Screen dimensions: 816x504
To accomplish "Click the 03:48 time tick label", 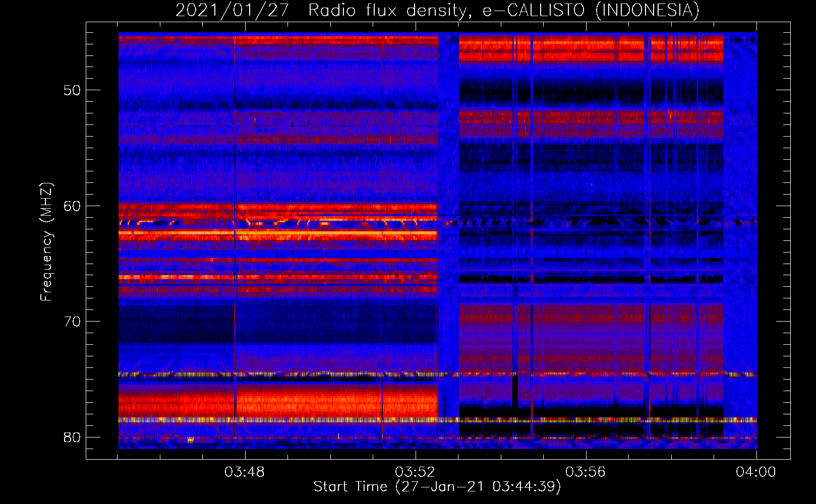I will click(245, 472).
